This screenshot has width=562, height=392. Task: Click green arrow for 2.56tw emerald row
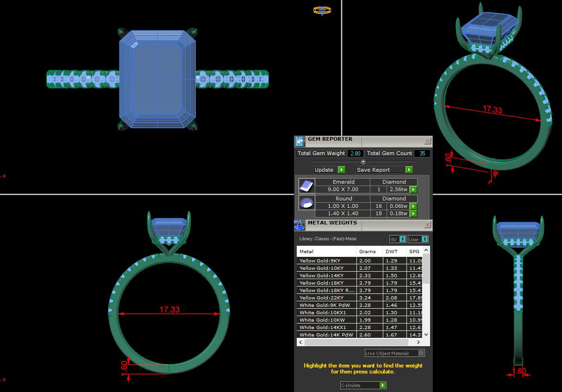(413, 190)
